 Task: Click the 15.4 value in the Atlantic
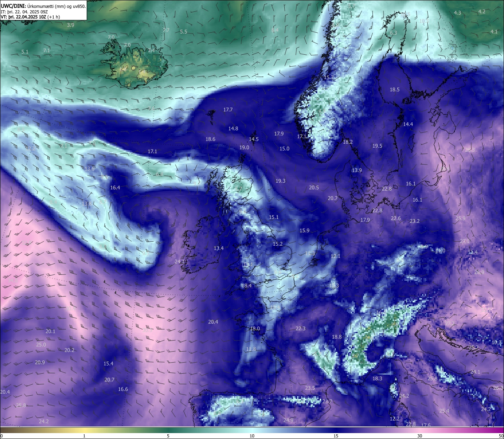108,364
